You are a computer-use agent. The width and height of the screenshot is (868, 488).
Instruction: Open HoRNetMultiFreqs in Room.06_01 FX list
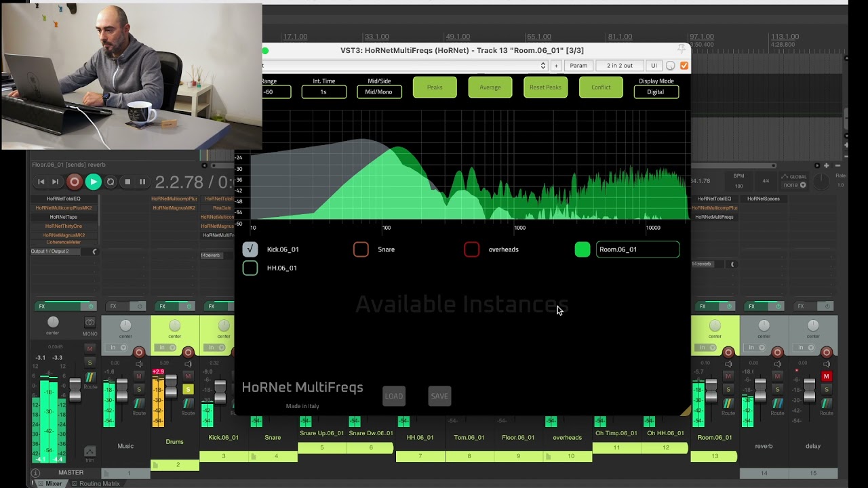tap(714, 217)
